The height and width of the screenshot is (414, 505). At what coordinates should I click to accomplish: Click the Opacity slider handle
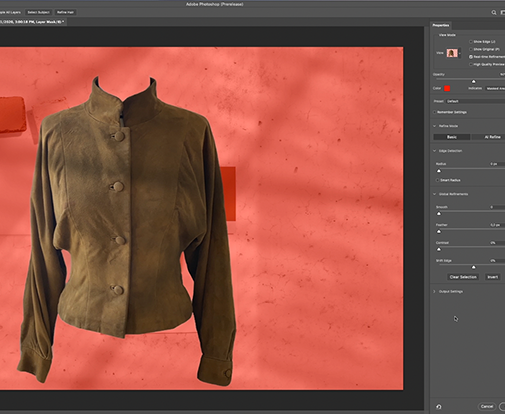pos(473,81)
